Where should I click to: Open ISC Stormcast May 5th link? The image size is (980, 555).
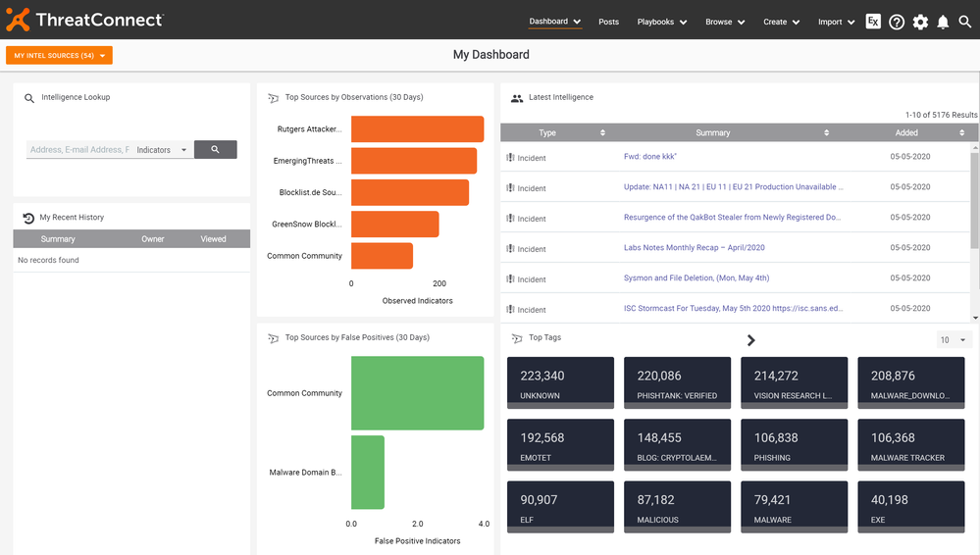pyautogui.click(x=733, y=308)
